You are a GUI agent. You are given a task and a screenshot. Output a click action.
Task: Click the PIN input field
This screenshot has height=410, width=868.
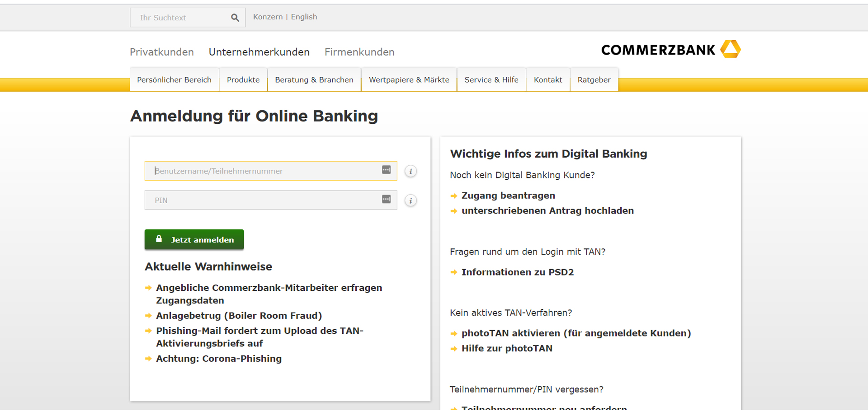pos(271,200)
